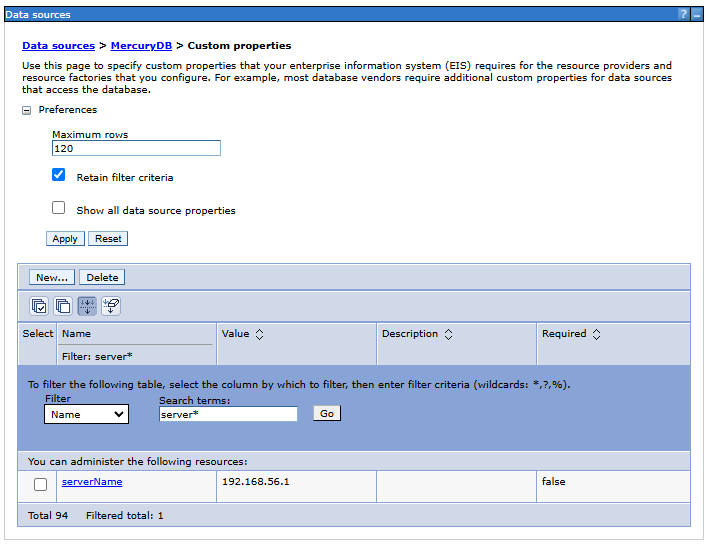Image resolution: width=709 pixels, height=545 pixels.
Task: Click New... to add a property
Action: (52, 277)
